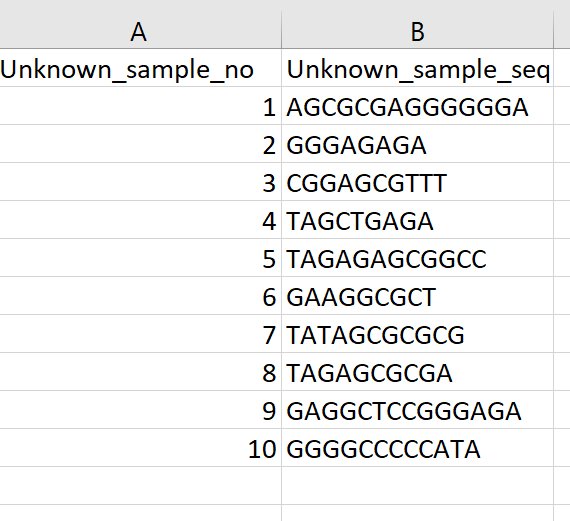Click empty cell below GGGGCCCCCATA
Viewport: 570px width, 521px height.
click(x=417, y=485)
